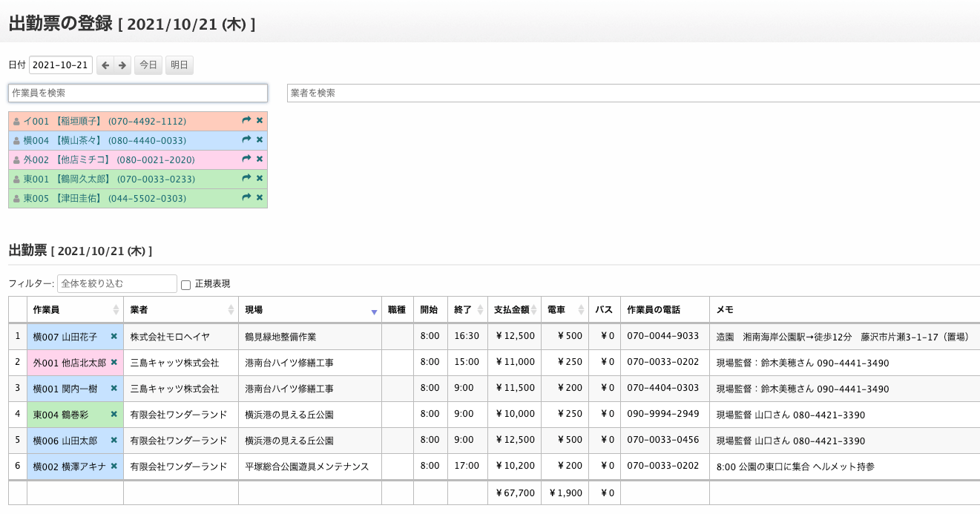Remove 他店ミチコ from the worker list
980x514 pixels.
tap(260, 159)
